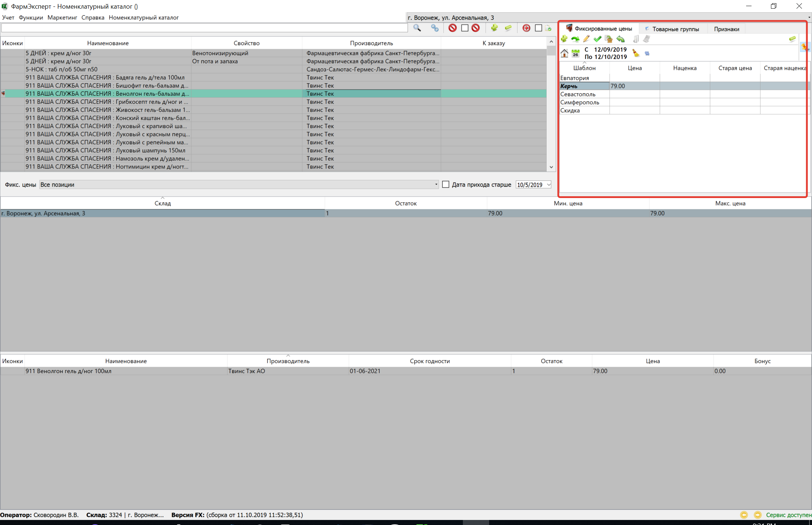This screenshot has width=812, height=525.
Task: Toggle checkbox between the two red prohibition icons
Action: [x=465, y=28]
